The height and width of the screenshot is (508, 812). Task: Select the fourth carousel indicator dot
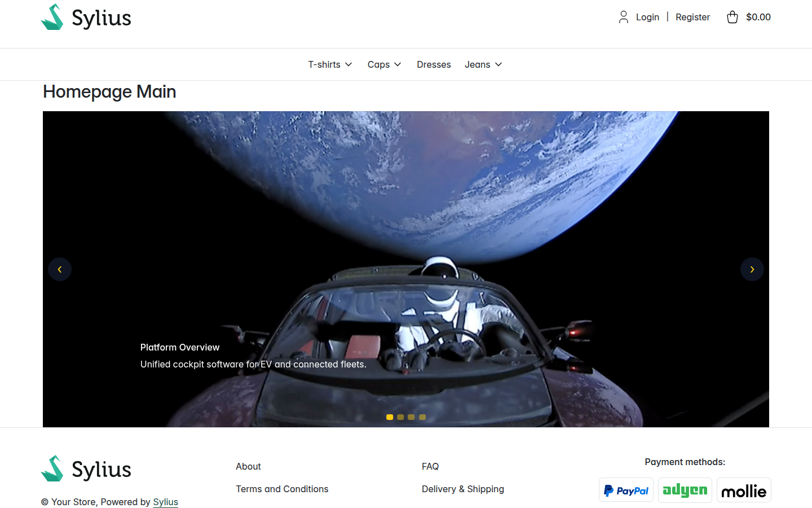[422, 417]
